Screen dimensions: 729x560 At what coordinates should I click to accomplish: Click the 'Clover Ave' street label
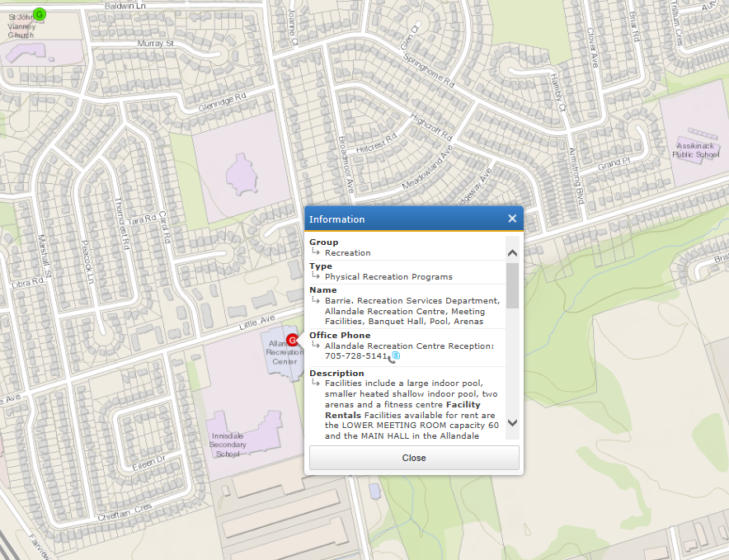coord(592,49)
